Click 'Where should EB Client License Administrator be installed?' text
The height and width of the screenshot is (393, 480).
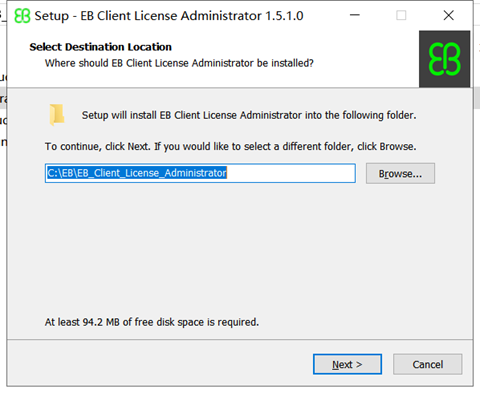179,63
